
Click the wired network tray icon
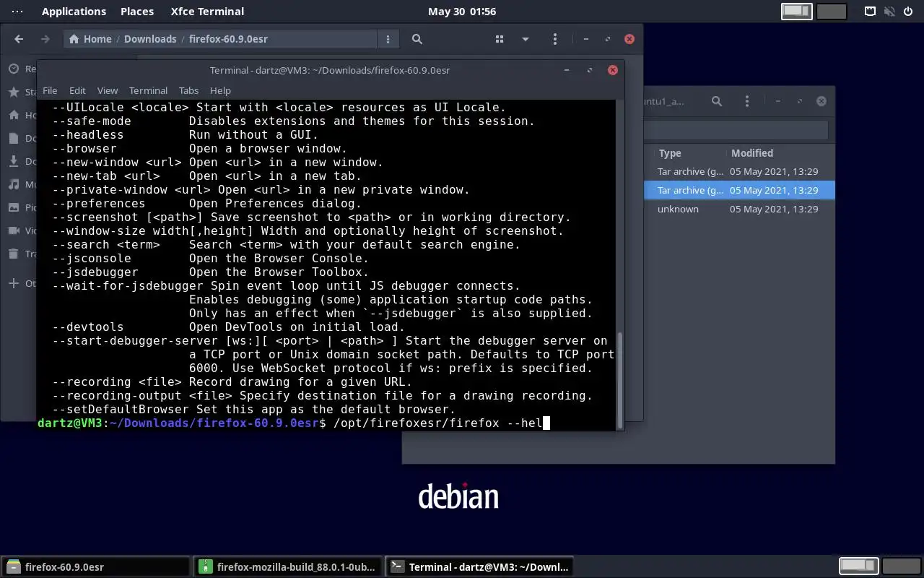pyautogui.click(x=871, y=12)
